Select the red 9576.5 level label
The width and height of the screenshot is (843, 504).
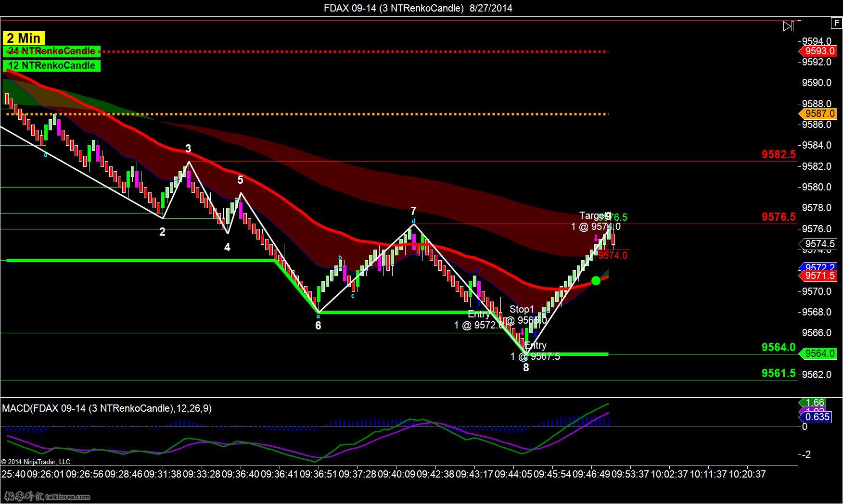(x=779, y=217)
